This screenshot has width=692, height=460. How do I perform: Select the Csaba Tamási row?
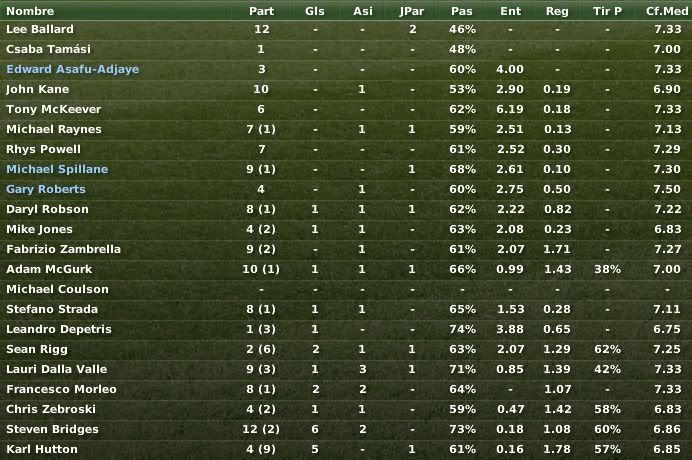346,49
